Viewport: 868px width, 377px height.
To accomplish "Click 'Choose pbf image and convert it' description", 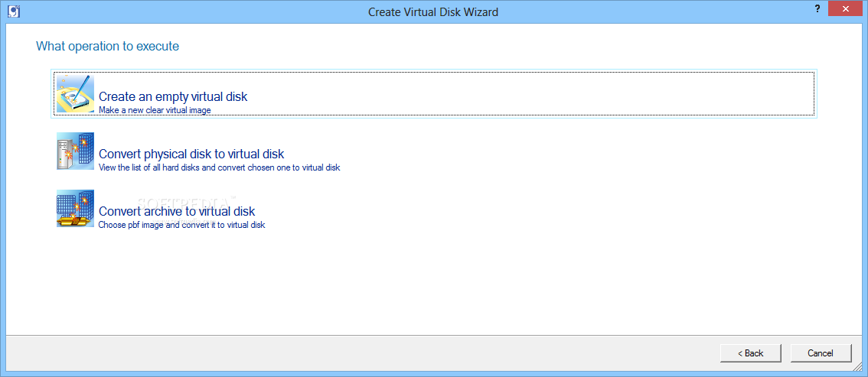I will pyautogui.click(x=181, y=225).
